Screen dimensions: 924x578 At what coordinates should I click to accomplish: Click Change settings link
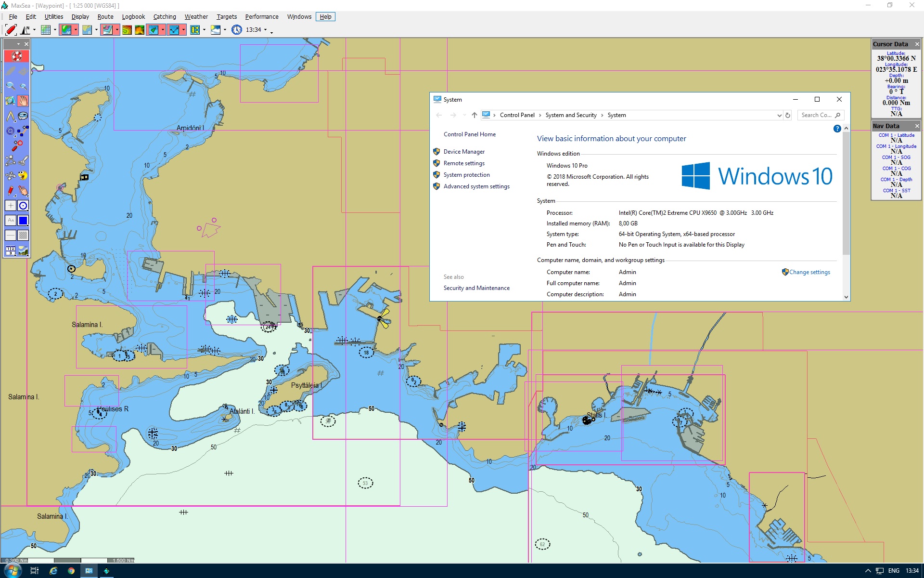pos(809,272)
